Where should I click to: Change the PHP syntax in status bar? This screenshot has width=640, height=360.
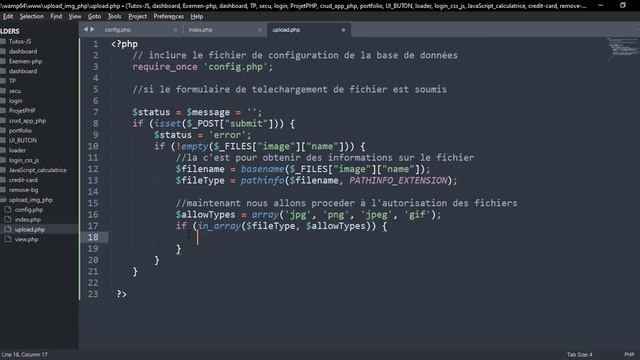click(629, 355)
